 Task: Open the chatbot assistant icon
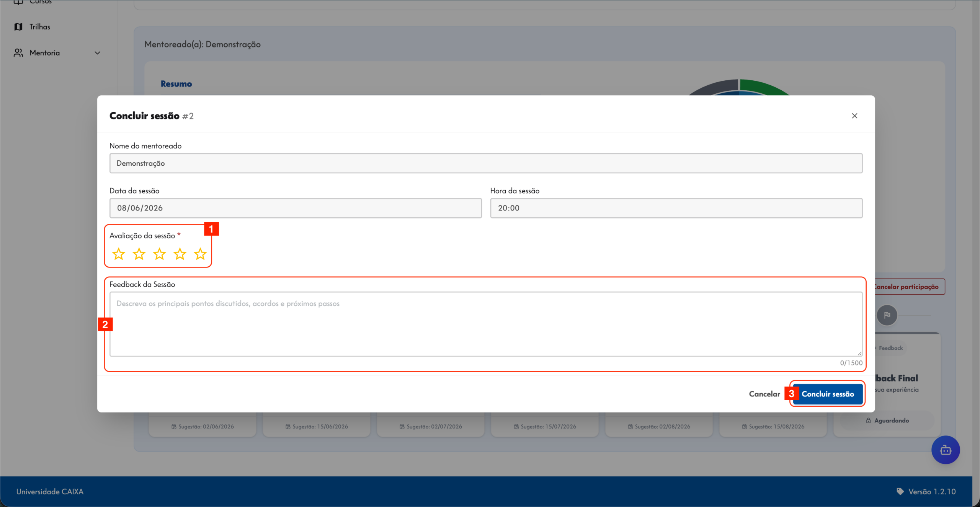click(x=946, y=450)
